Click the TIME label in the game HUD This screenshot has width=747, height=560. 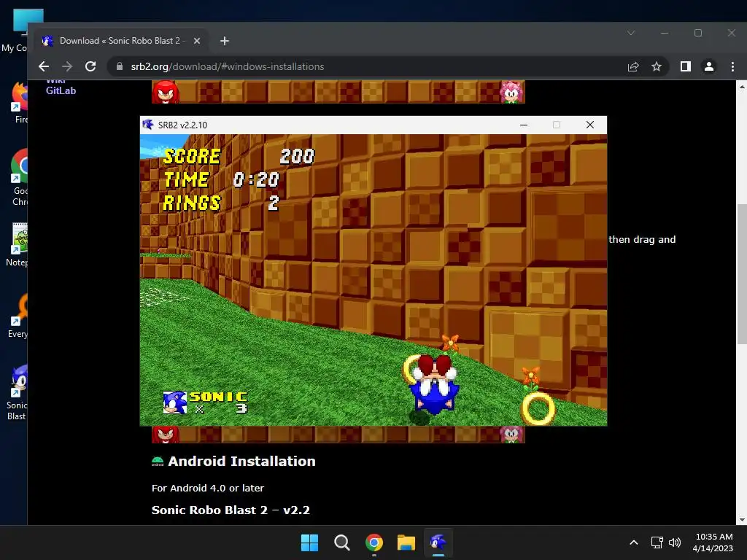click(186, 179)
